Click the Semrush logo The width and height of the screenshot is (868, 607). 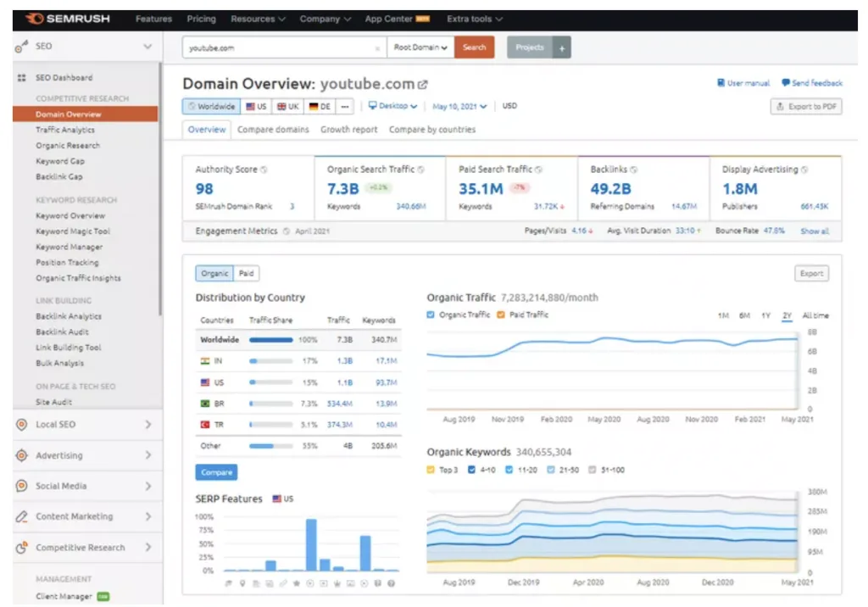[68, 19]
